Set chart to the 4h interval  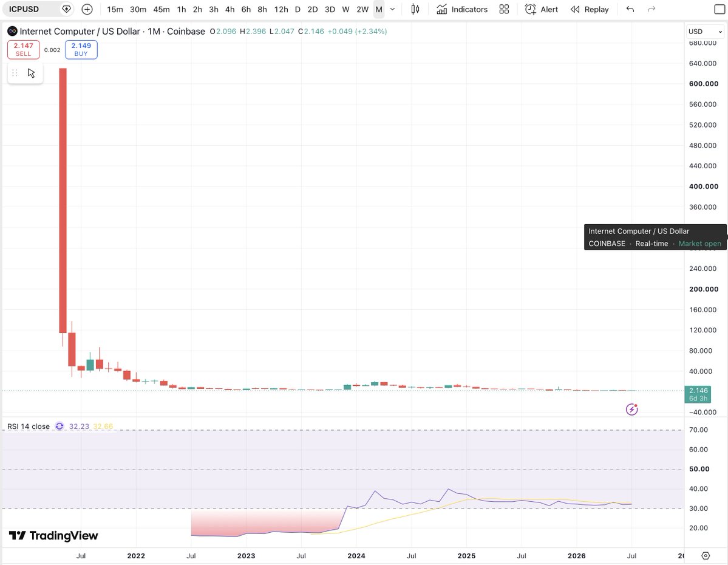pos(230,9)
